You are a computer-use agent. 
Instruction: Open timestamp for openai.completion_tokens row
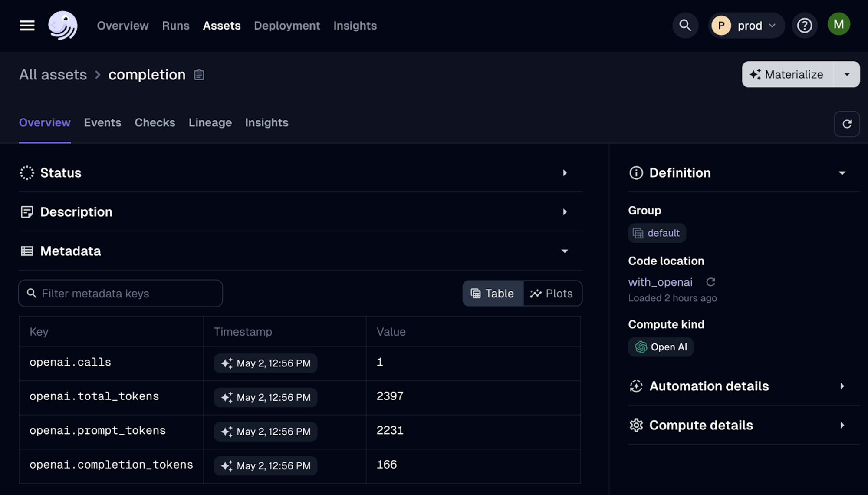266,466
